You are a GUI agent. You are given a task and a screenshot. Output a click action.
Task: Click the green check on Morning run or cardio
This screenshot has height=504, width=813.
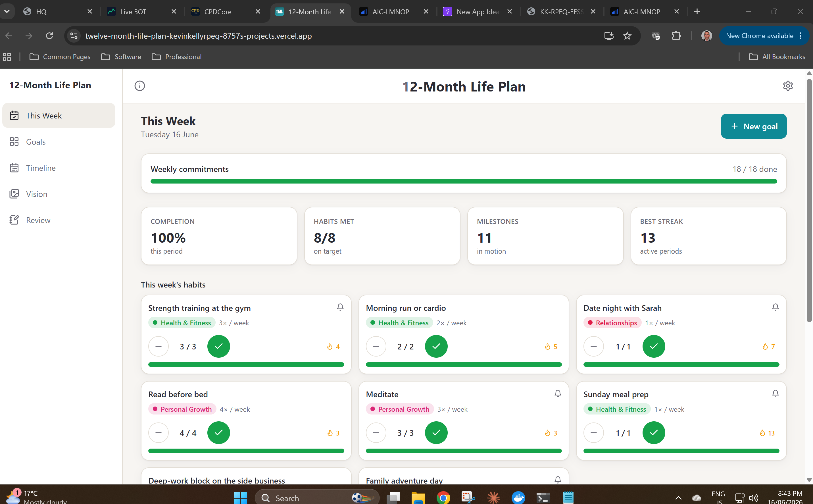click(x=436, y=346)
